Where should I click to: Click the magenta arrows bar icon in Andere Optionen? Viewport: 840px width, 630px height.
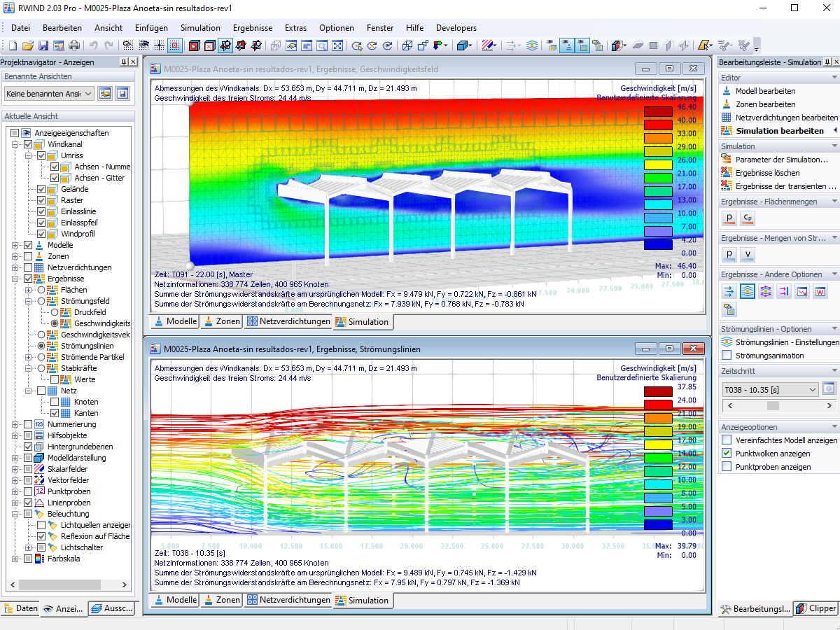coord(783,291)
